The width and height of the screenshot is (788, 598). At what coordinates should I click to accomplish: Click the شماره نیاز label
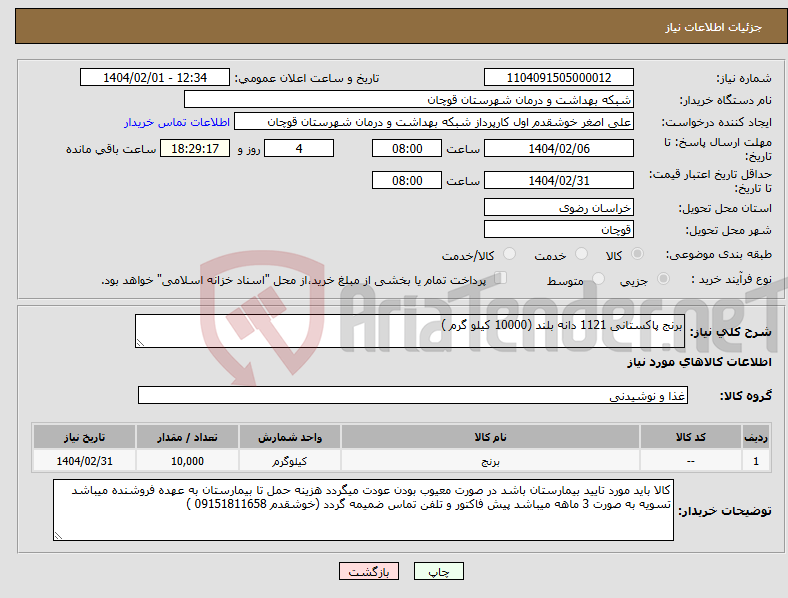744,78
